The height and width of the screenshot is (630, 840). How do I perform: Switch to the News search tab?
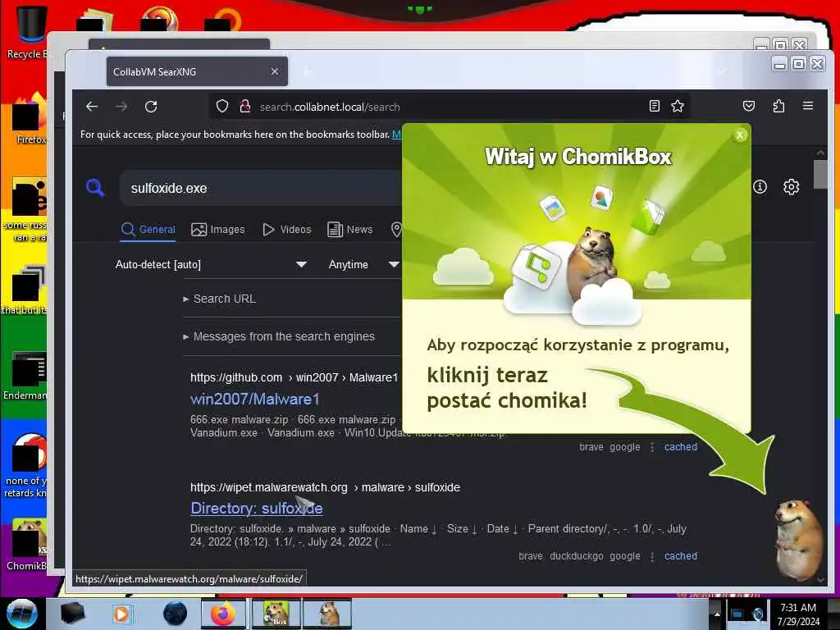coord(349,230)
